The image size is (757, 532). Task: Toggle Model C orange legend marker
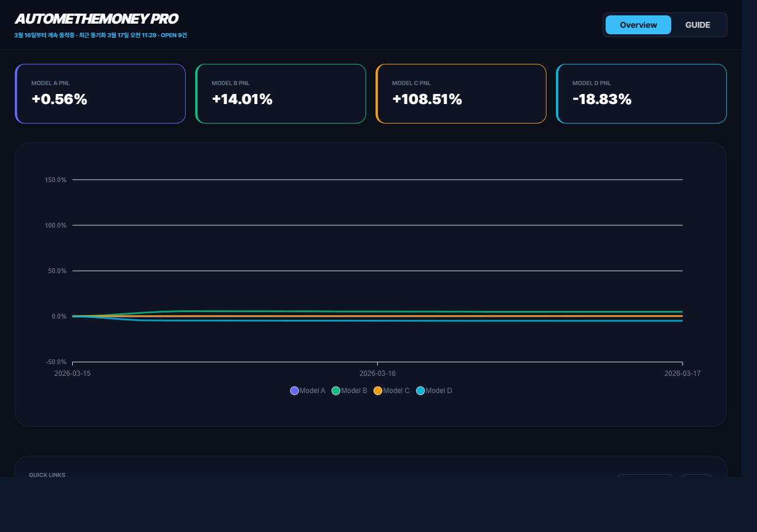point(378,391)
